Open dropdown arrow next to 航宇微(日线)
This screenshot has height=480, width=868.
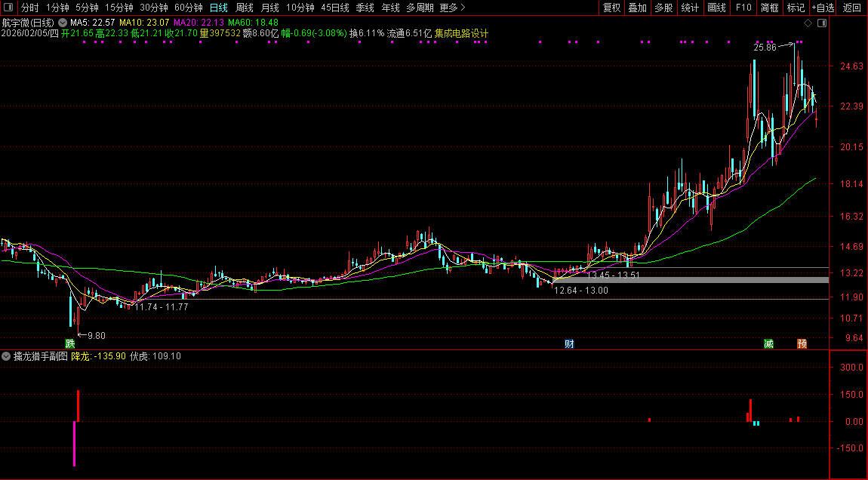click(62, 23)
